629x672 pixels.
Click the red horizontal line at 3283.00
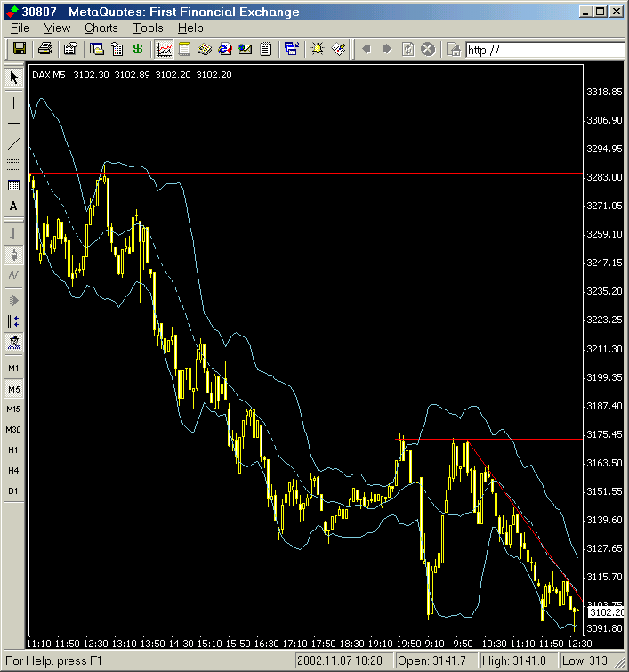(306, 174)
